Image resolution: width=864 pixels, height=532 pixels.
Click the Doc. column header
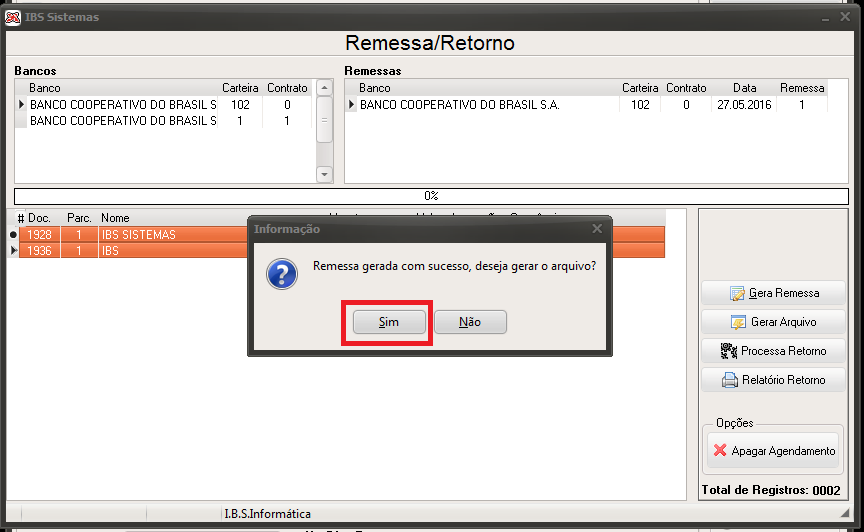tap(39, 218)
